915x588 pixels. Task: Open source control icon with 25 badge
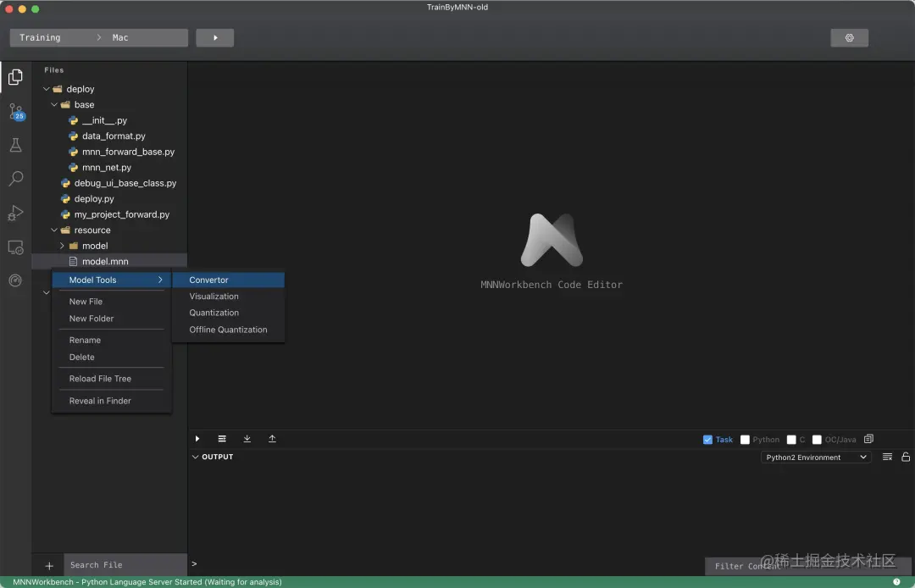(x=16, y=112)
